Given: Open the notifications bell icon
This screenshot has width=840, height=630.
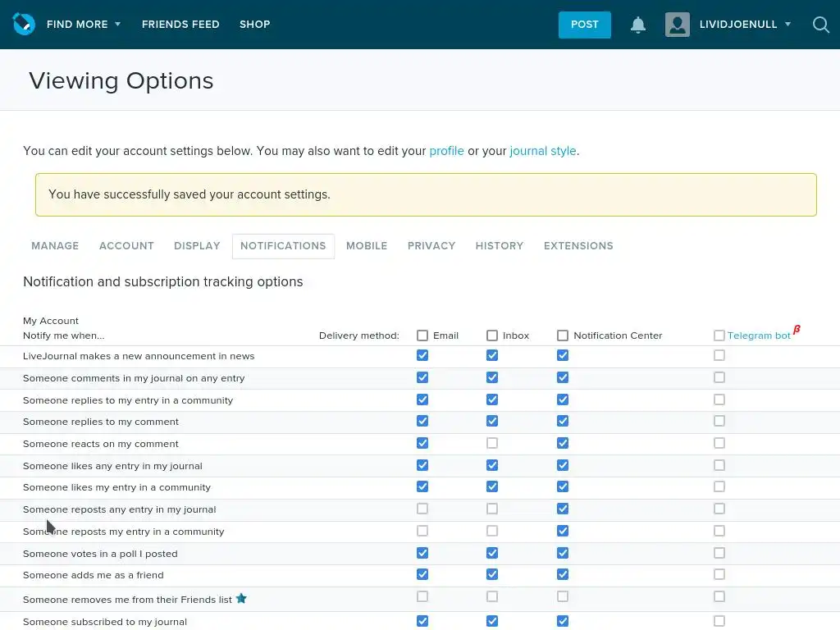Looking at the screenshot, I should [x=638, y=25].
